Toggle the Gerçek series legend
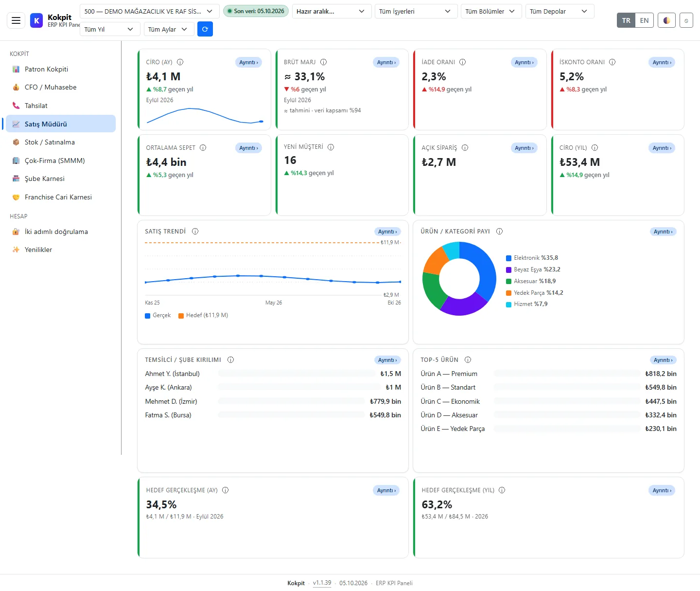The height and width of the screenshot is (591, 700). [158, 315]
